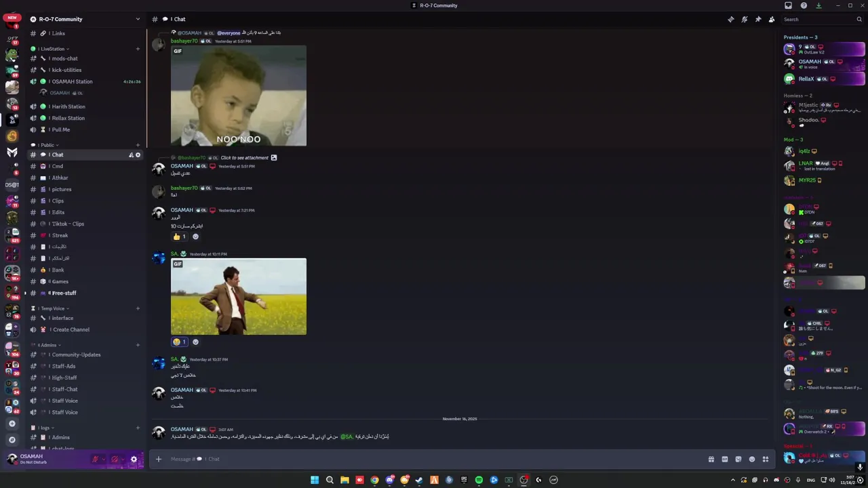
Task: Toggle microphone mute in user panel
Action: click(x=95, y=459)
